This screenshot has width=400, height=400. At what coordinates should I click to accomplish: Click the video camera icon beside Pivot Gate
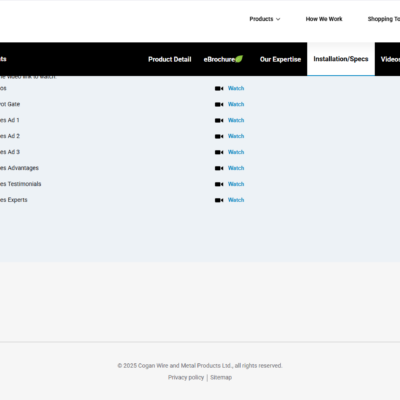(x=219, y=104)
